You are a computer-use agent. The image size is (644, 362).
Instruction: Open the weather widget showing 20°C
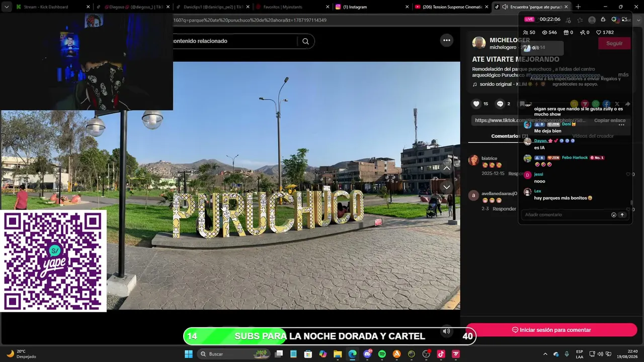(x=21, y=354)
